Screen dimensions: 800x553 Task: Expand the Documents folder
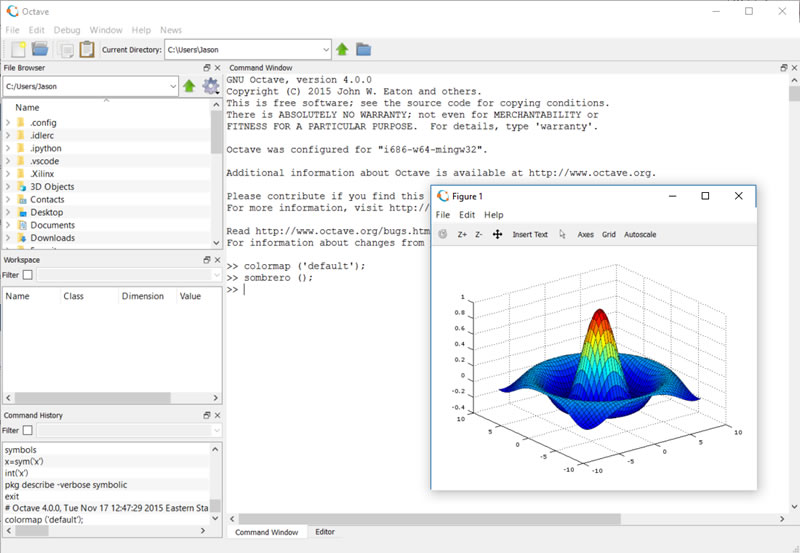[x=8, y=225]
